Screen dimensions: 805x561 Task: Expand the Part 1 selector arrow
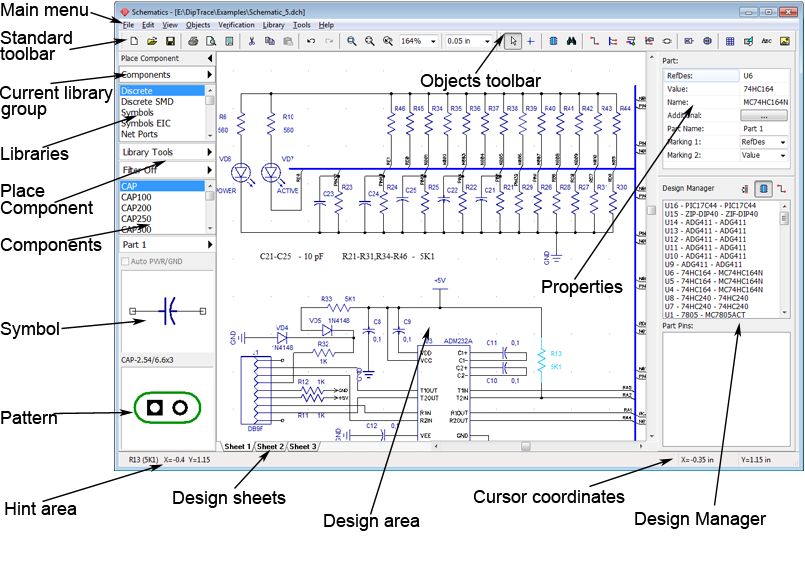(209, 245)
